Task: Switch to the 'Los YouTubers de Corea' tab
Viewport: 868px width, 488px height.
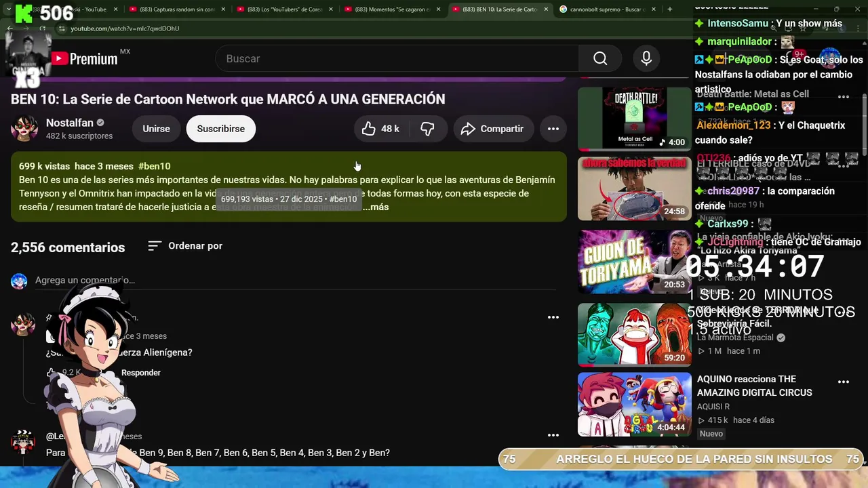Action: click(x=284, y=9)
